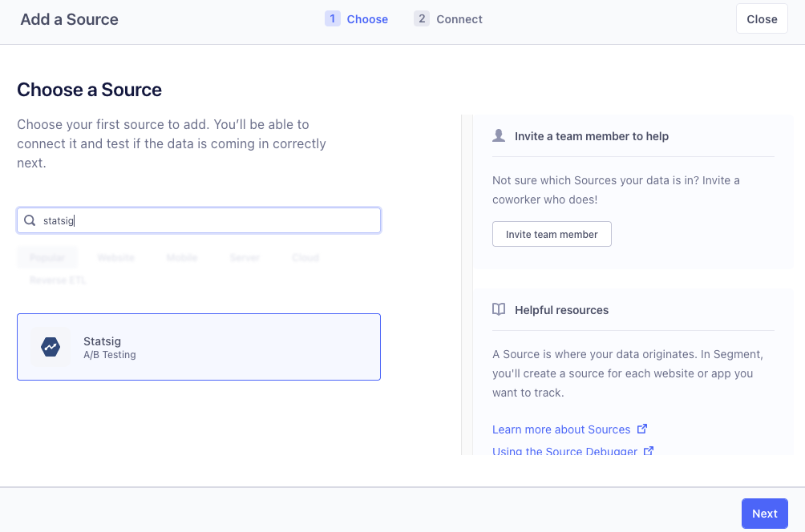Close the Add a Source dialog

[761, 18]
